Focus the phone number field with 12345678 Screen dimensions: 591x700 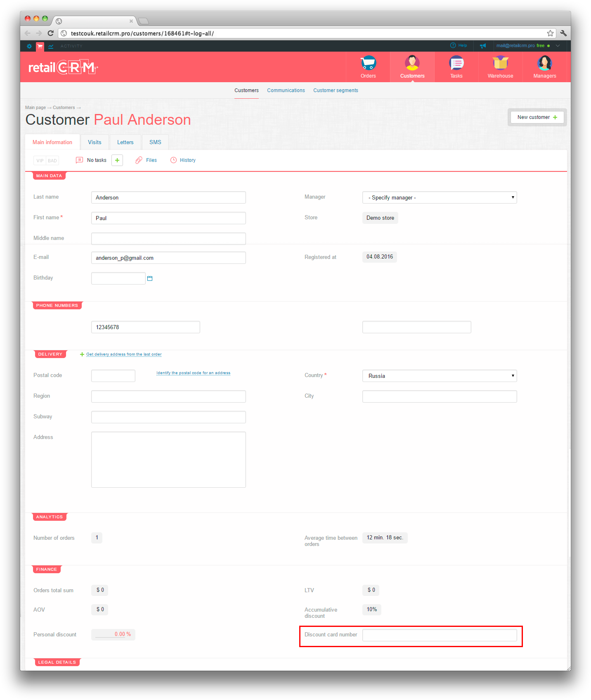(x=146, y=327)
